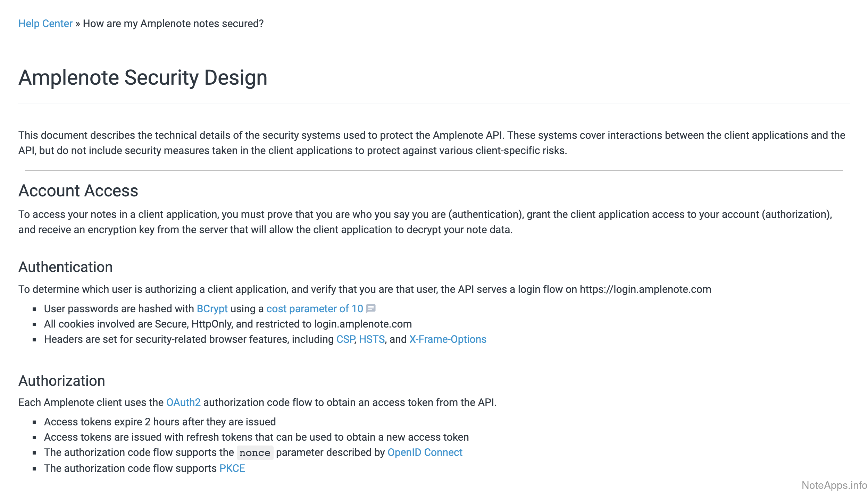
Task: Click the 'nonce' code snippet
Action: pyautogui.click(x=255, y=453)
